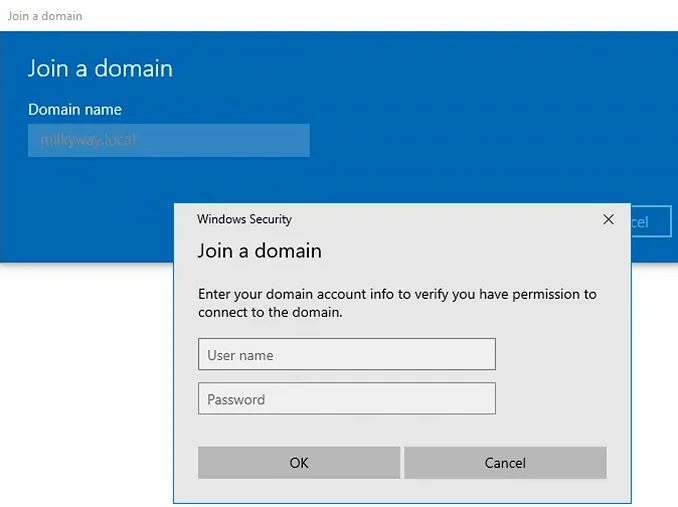Click the 'Domain name' label
This screenshot has height=507, width=678.
pyautogui.click(x=75, y=109)
